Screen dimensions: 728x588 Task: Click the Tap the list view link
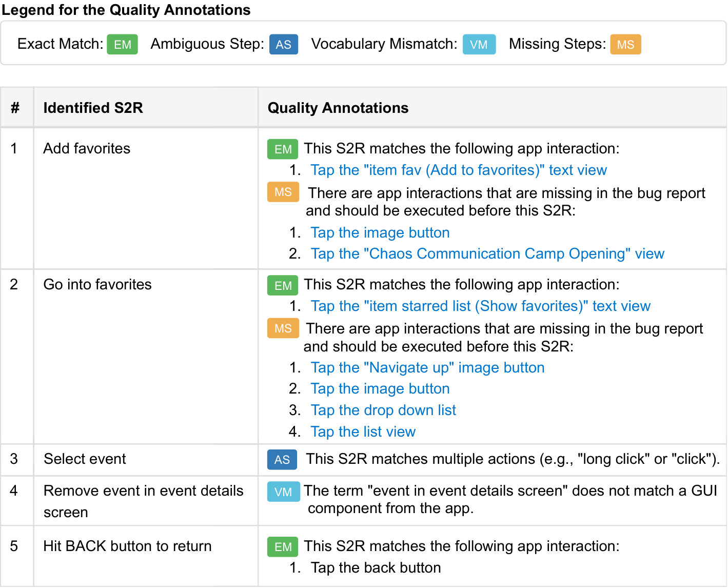(363, 432)
